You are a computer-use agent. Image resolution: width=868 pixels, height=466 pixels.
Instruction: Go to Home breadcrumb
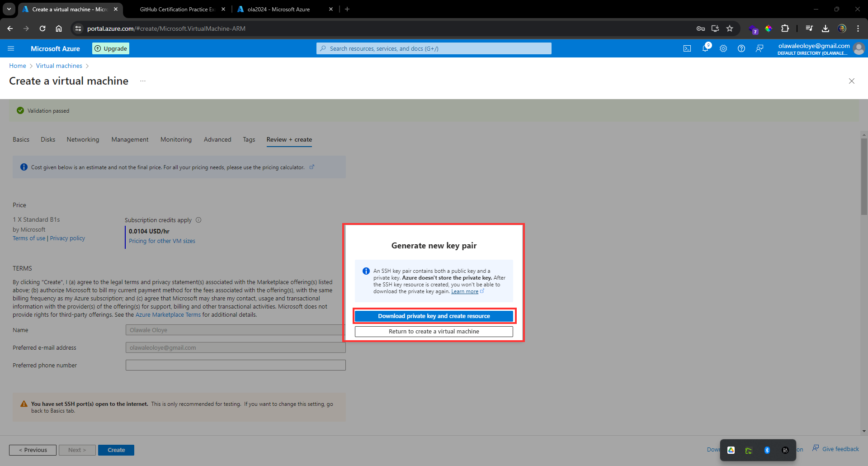pyautogui.click(x=18, y=66)
